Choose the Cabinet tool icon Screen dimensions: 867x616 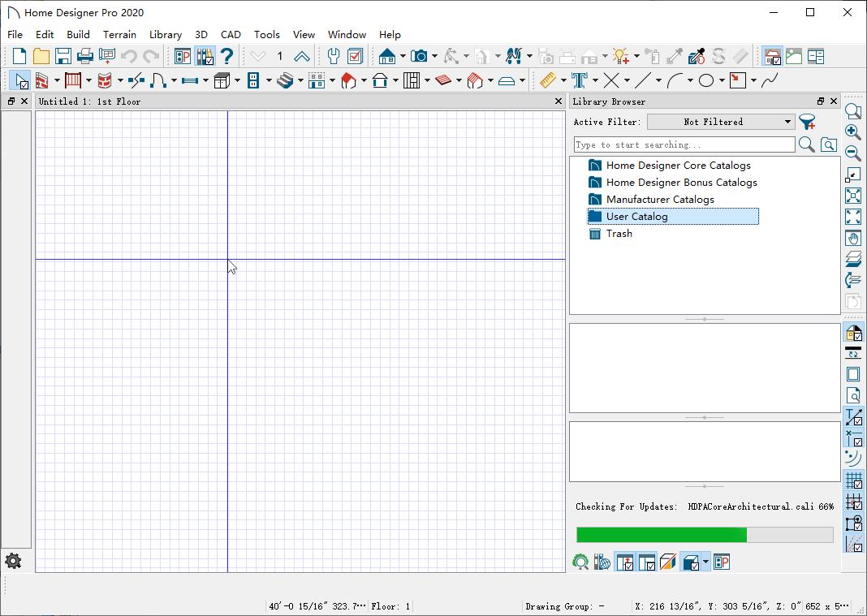pos(222,80)
